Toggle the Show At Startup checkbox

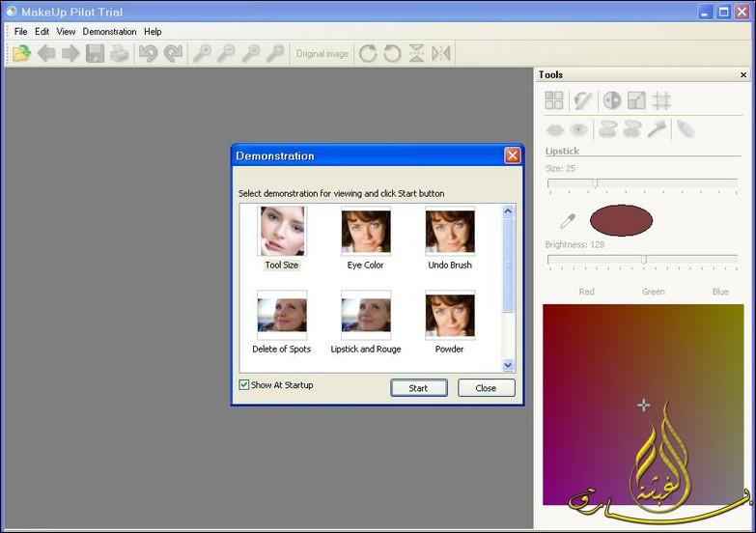244,384
